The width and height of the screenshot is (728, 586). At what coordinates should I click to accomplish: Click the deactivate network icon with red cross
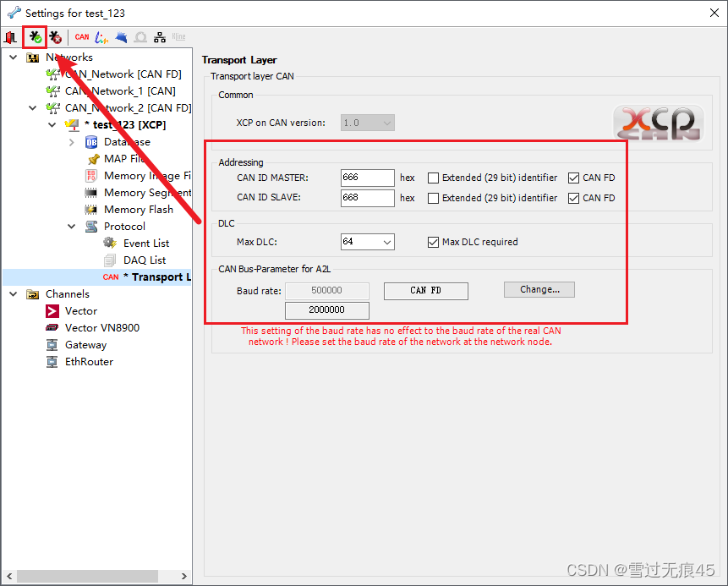click(55, 37)
